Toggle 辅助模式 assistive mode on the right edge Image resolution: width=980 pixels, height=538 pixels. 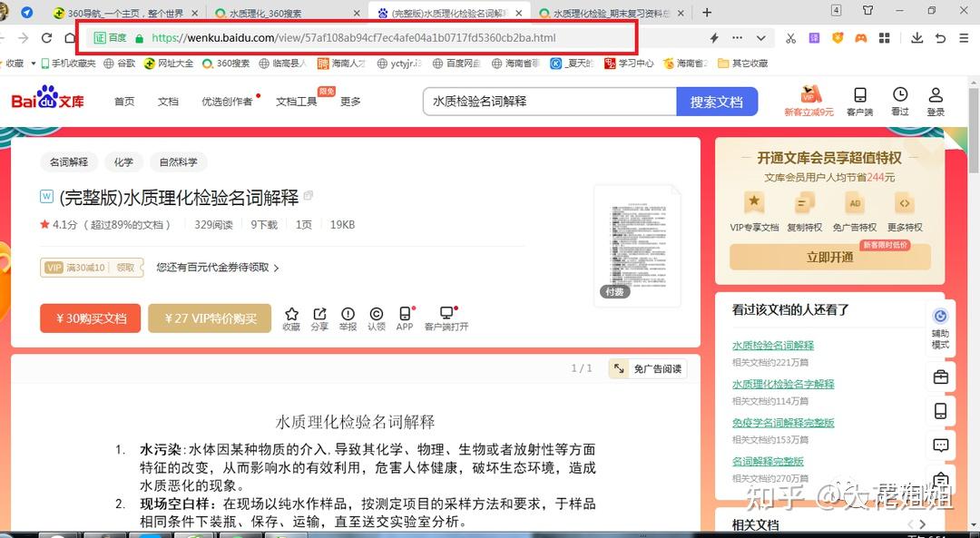coord(941,325)
